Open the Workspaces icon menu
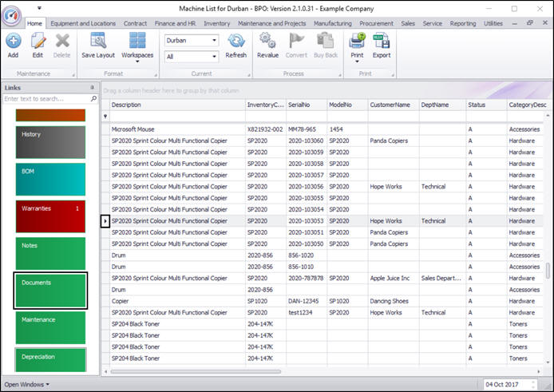Image resolution: width=554 pixels, height=392 pixels. tap(137, 42)
